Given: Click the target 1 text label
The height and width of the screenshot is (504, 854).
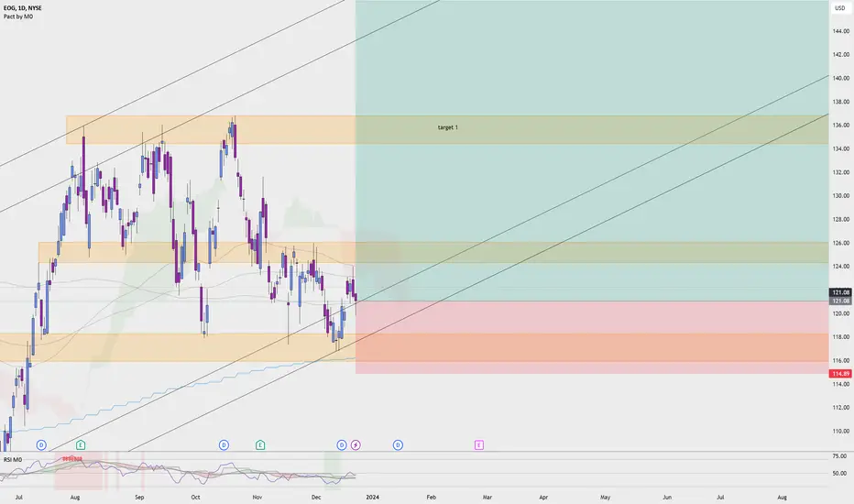Looking at the screenshot, I should click(448, 127).
